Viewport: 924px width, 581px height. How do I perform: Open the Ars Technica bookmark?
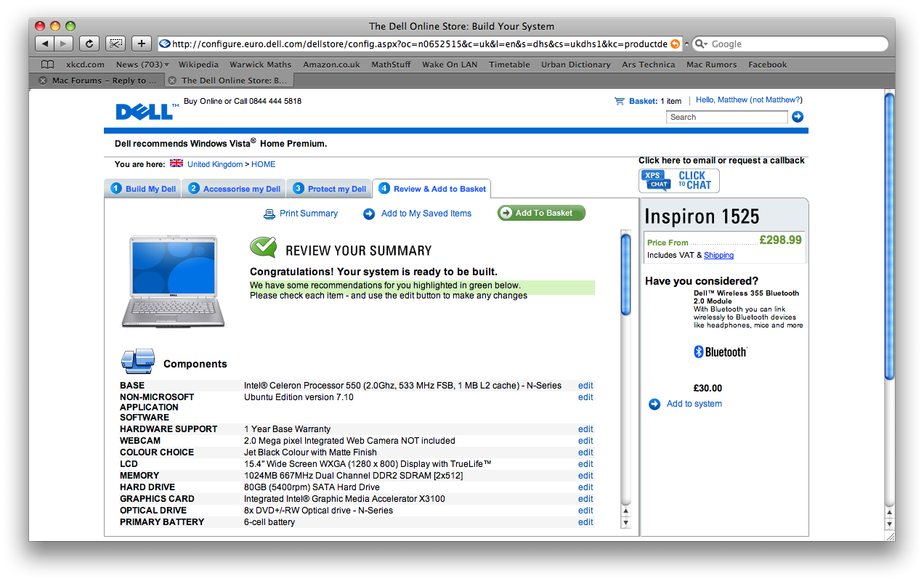[x=649, y=65]
